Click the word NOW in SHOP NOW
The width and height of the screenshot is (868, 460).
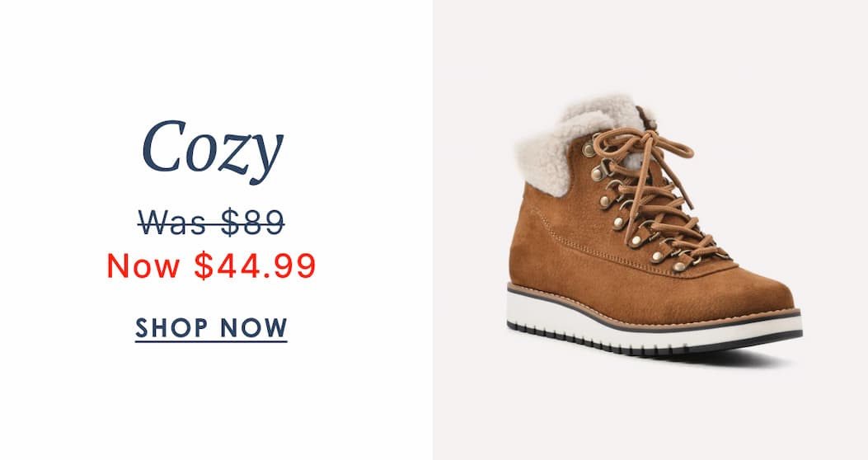tap(254, 328)
